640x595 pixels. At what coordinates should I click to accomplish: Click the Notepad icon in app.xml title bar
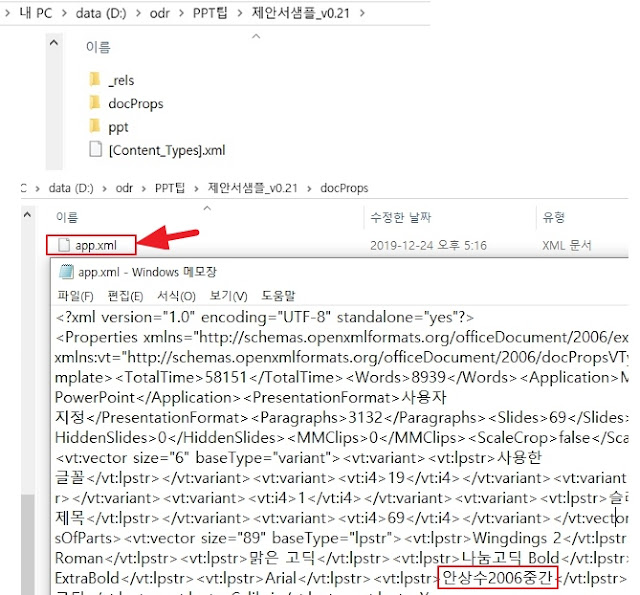(67, 272)
